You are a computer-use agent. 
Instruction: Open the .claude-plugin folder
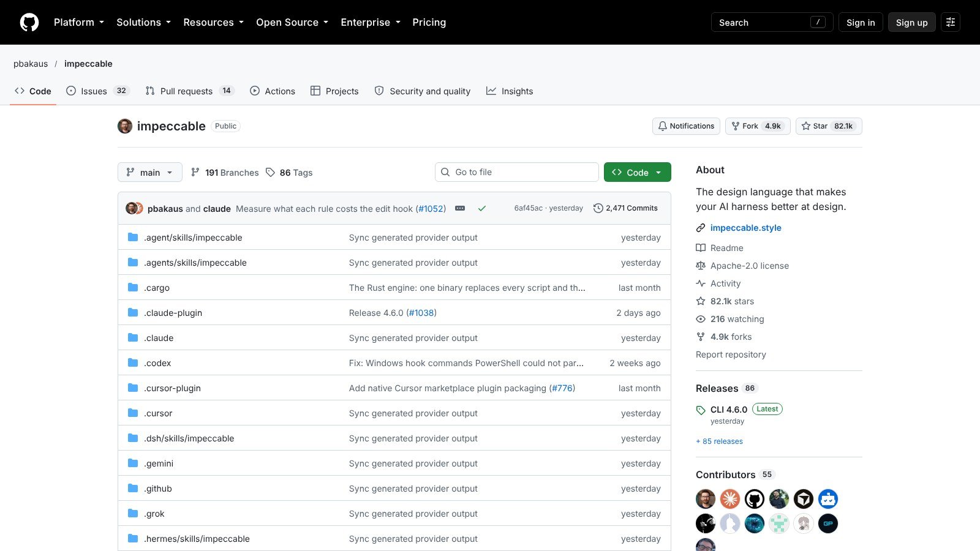[173, 313]
